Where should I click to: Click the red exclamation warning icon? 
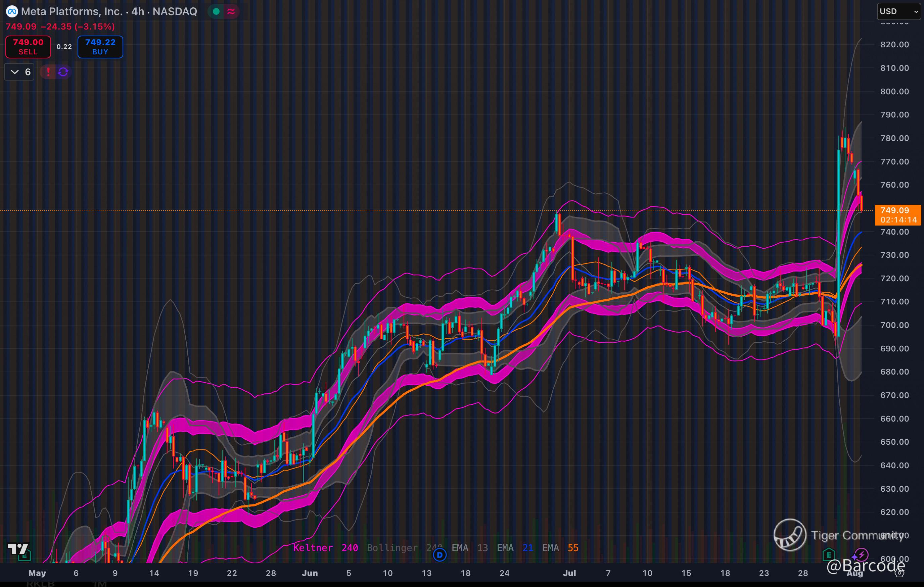click(x=48, y=72)
